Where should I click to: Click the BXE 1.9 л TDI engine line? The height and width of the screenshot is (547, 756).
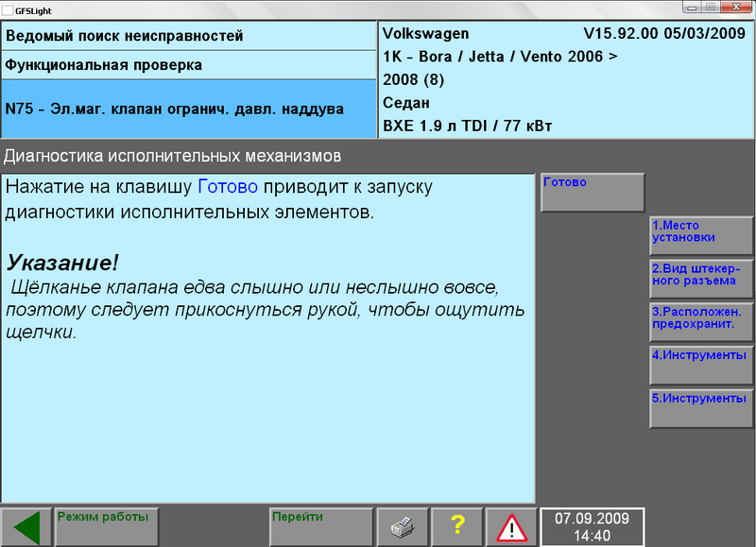click(x=467, y=126)
